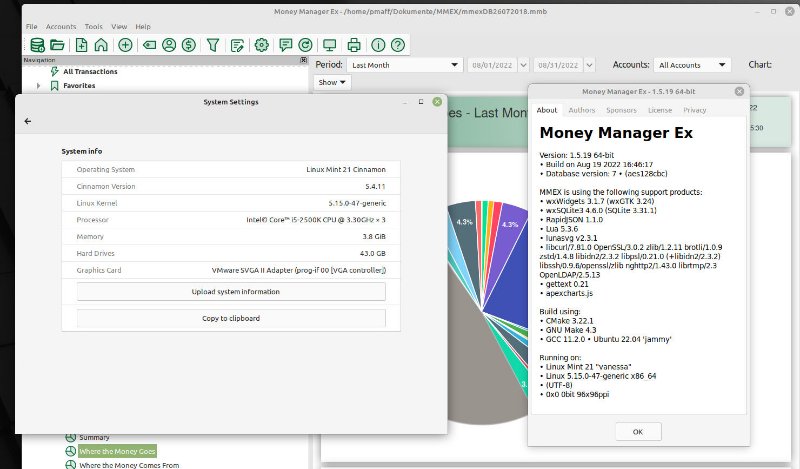
Task: Switch to the Privacy tab
Action: click(694, 110)
